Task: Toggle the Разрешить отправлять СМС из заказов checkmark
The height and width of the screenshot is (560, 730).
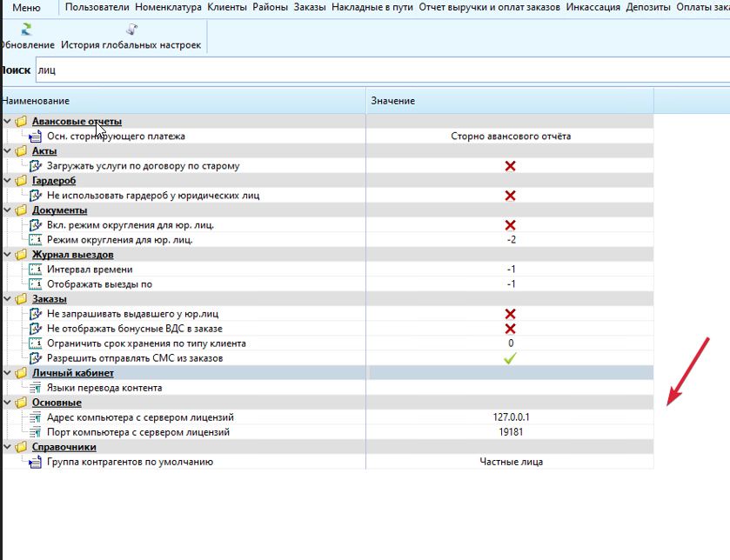Action: [x=510, y=358]
